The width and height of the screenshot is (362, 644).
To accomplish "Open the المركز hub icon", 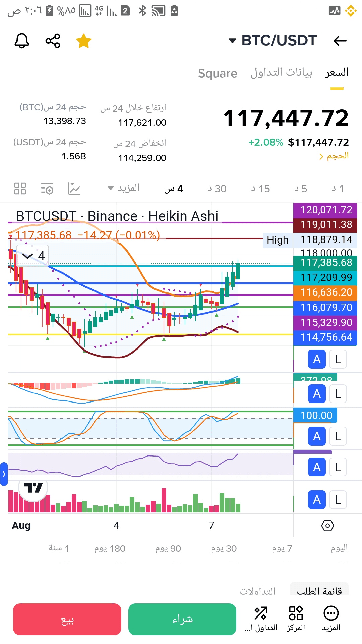I will pos(296,619).
